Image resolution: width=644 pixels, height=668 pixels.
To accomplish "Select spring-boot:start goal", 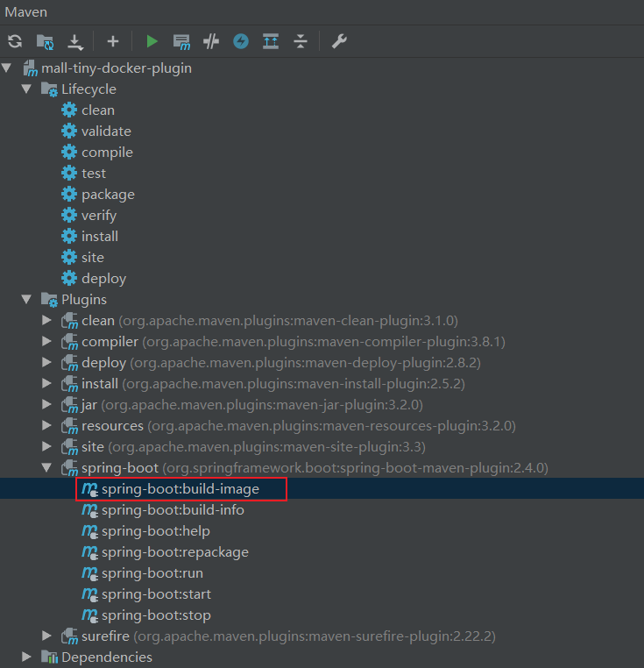I will click(156, 593).
